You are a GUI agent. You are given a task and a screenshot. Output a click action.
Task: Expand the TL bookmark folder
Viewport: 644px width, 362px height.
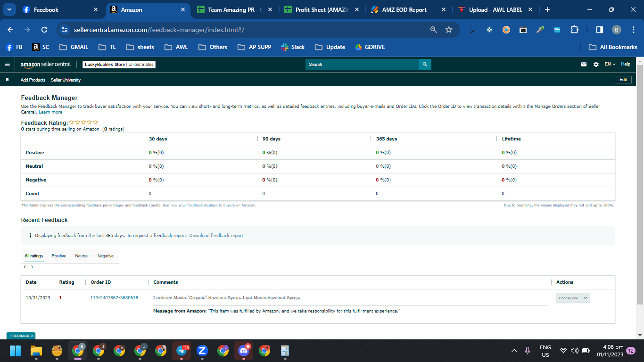tap(107, 47)
